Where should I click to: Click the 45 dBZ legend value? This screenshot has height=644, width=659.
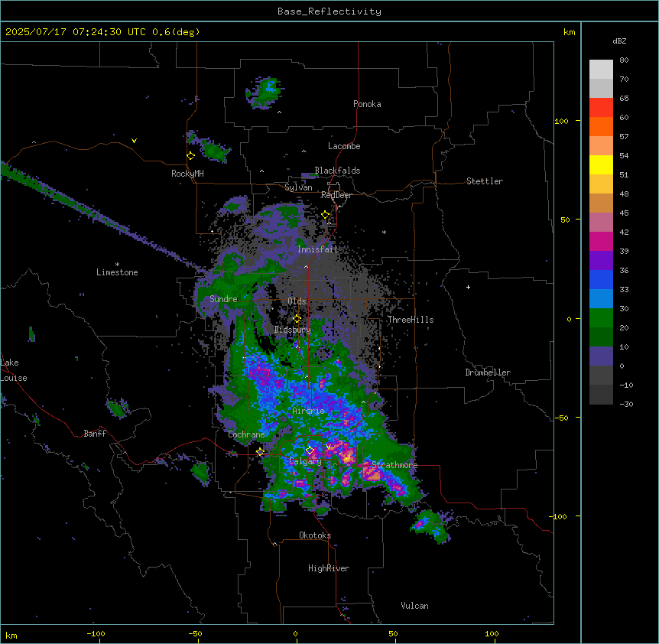tap(624, 213)
